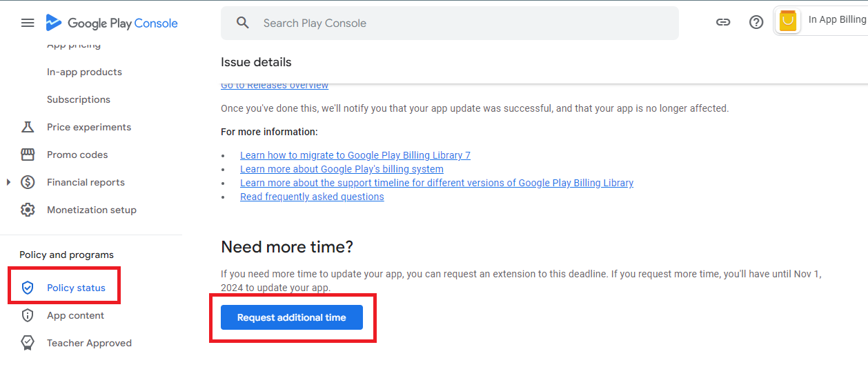Click Request additional time button
This screenshot has width=868, height=367.
[x=292, y=317]
